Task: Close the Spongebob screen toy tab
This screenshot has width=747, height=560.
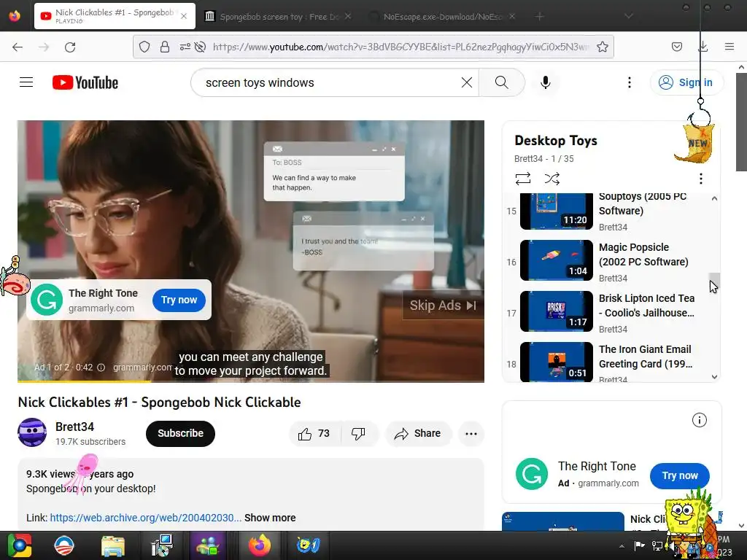Action: tap(348, 16)
